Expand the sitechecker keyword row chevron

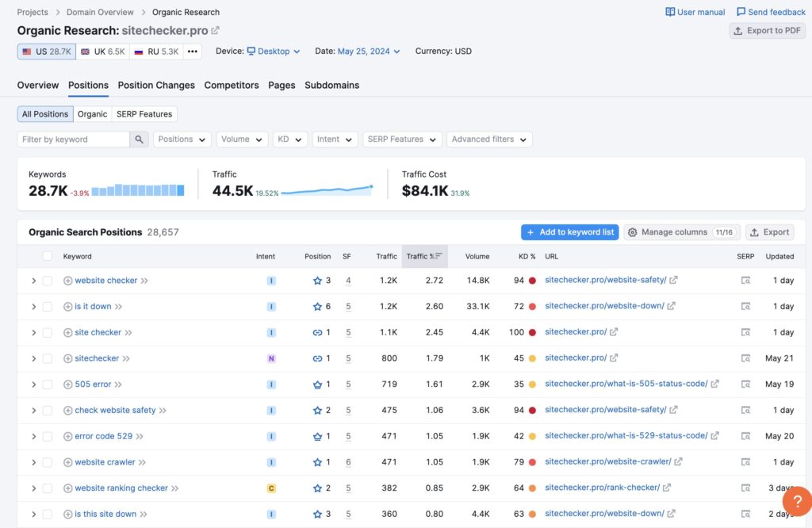click(x=33, y=358)
